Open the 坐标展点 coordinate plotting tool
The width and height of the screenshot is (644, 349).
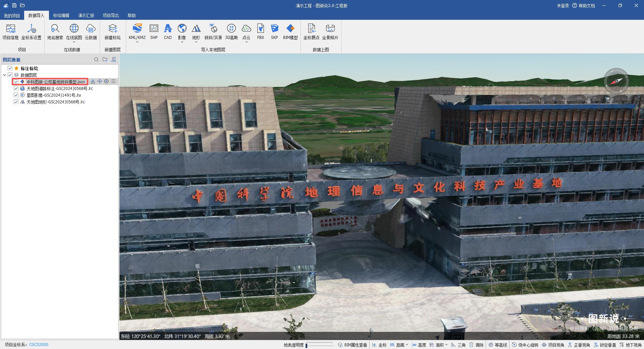click(312, 32)
